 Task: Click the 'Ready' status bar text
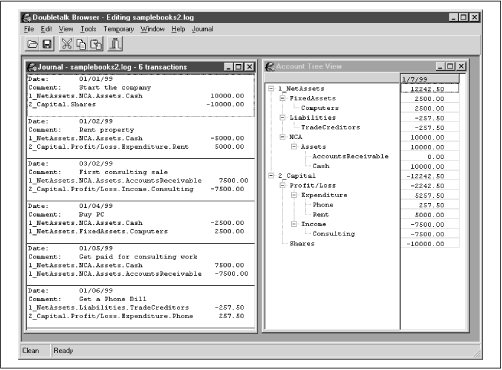pyautogui.click(x=63, y=351)
